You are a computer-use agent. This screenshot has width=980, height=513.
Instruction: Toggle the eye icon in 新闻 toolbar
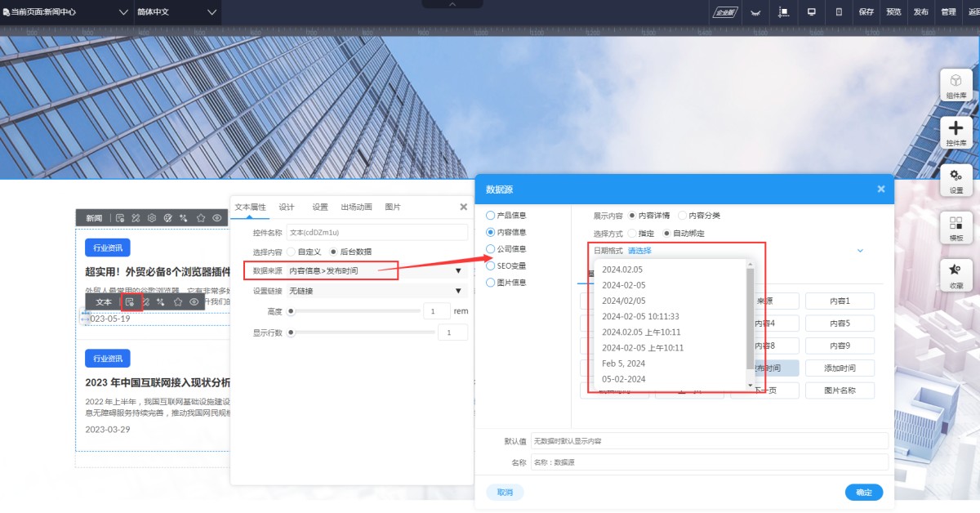coord(217,218)
